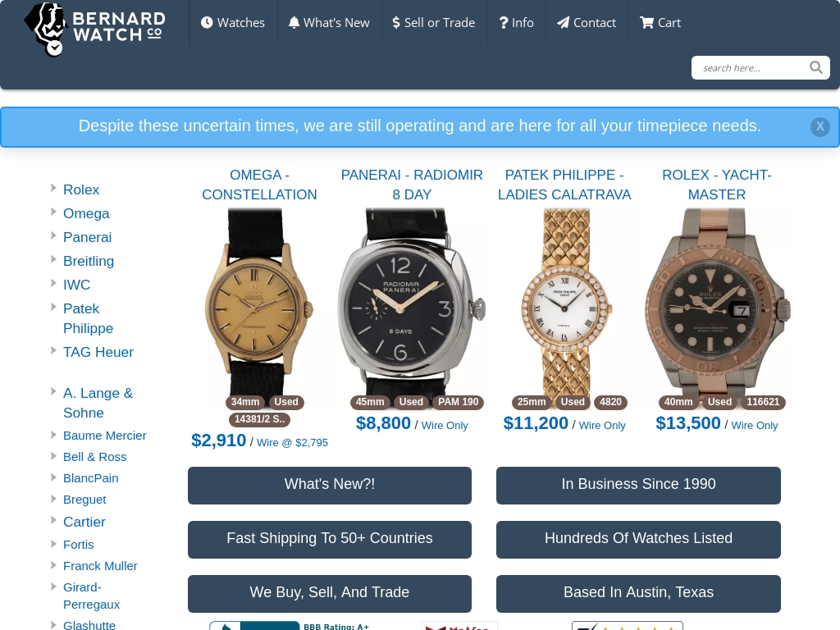Viewport: 840px width, 630px height.
Task: Click the What's New?! button
Action: [330, 486]
